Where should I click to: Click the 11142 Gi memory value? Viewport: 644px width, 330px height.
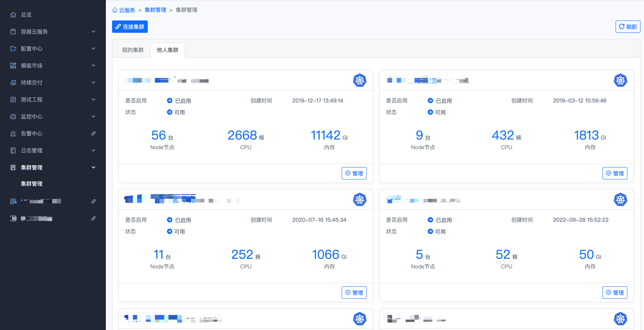tap(329, 136)
